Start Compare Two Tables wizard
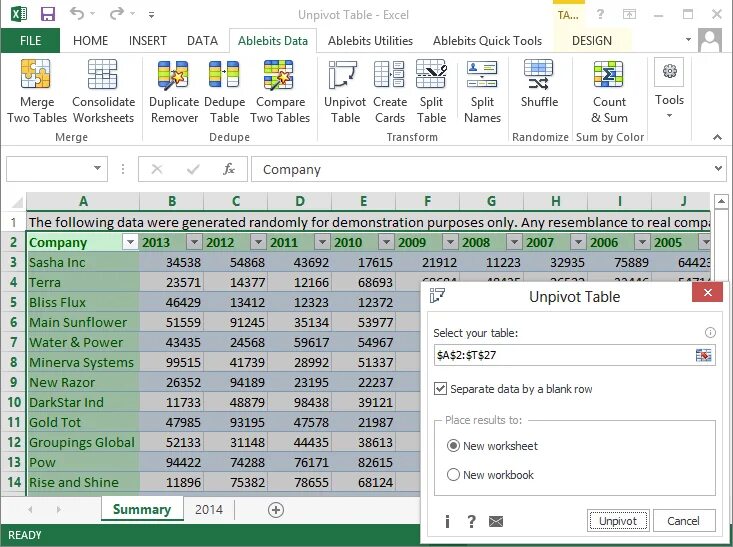The image size is (733, 547). (x=280, y=92)
